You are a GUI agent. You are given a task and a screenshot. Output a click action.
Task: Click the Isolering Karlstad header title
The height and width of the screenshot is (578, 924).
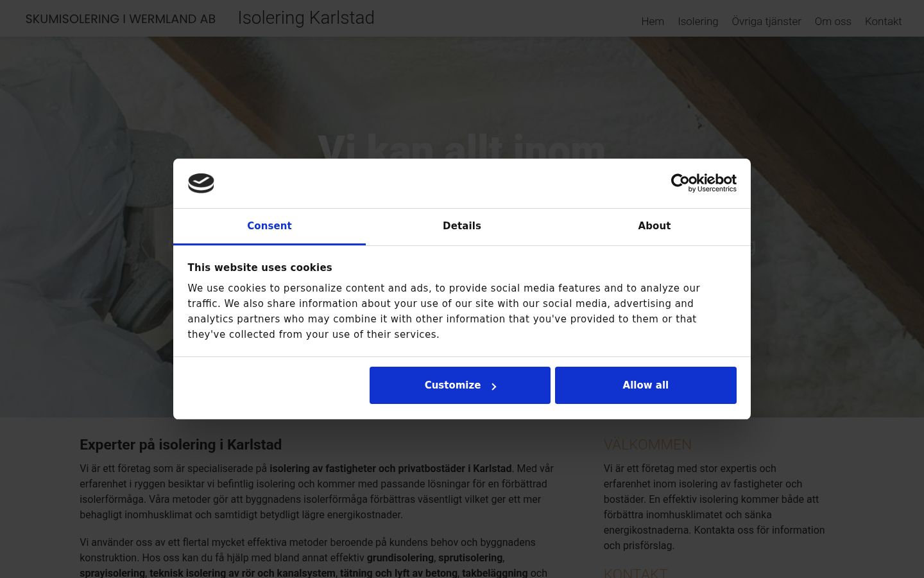[x=306, y=18]
